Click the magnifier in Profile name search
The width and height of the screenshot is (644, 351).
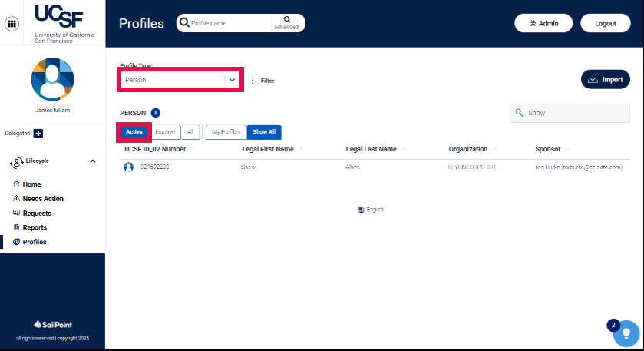click(x=184, y=22)
